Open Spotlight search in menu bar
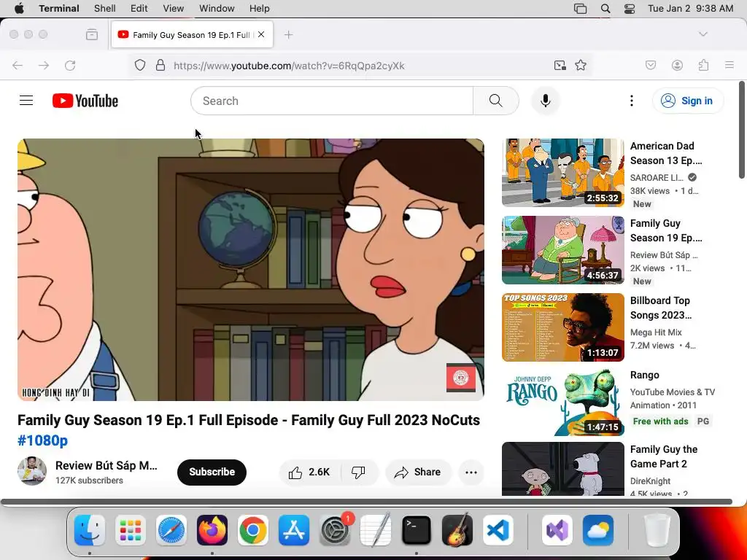This screenshot has width=747, height=560. click(605, 8)
